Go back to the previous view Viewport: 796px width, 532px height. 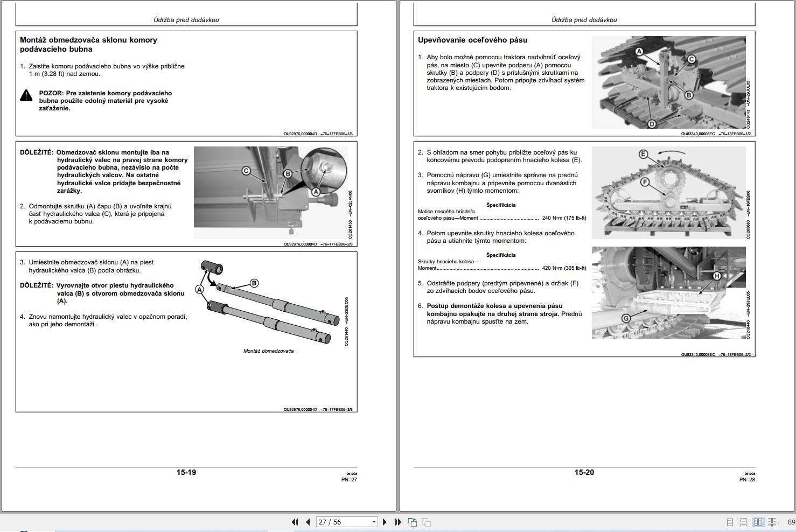413,522
